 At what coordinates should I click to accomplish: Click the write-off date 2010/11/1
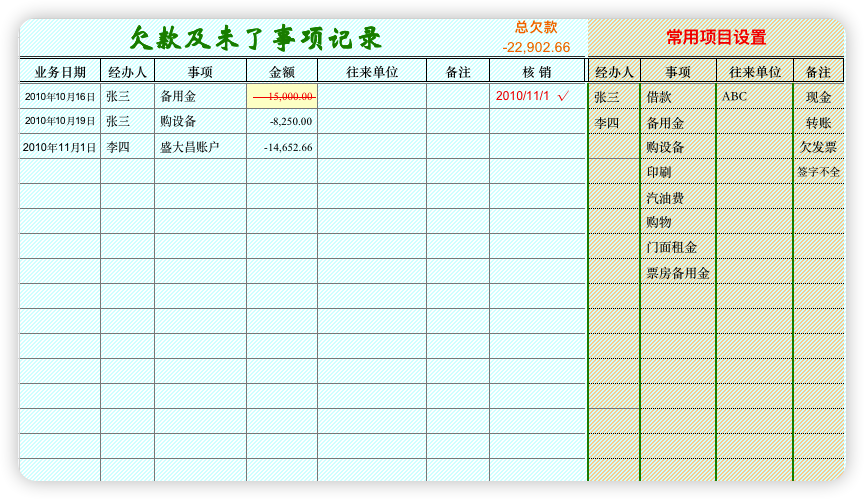[x=522, y=96]
